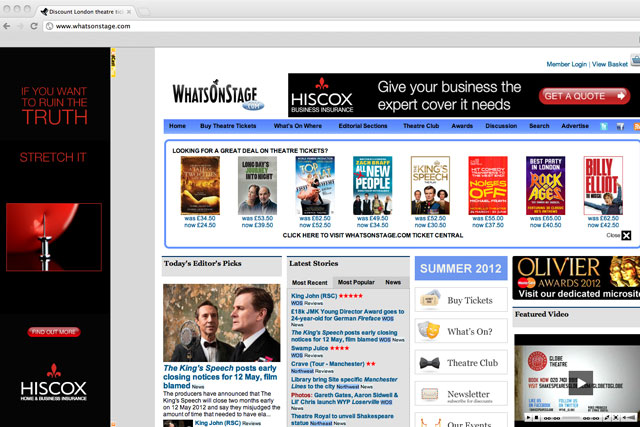Open the Advertise menu item

click(575, 126)
